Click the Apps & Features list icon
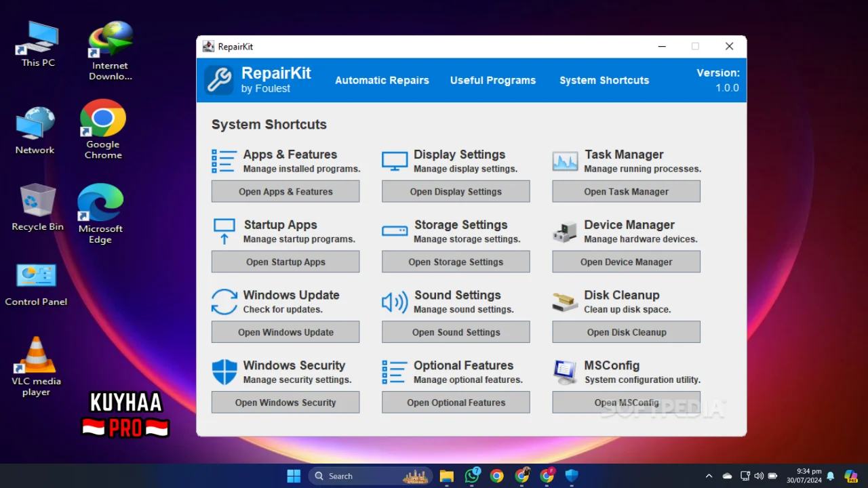868x488 pixels. (224, 161)
